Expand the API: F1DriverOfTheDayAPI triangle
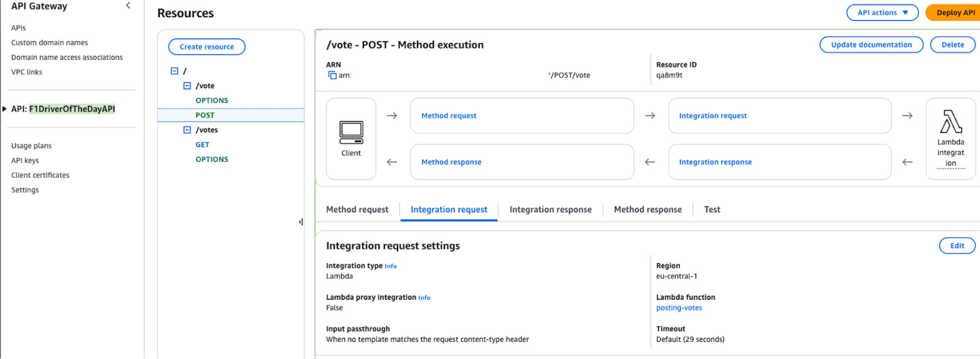Image resolution: width=980 pixels, height=359 pixels. point(4,109)
